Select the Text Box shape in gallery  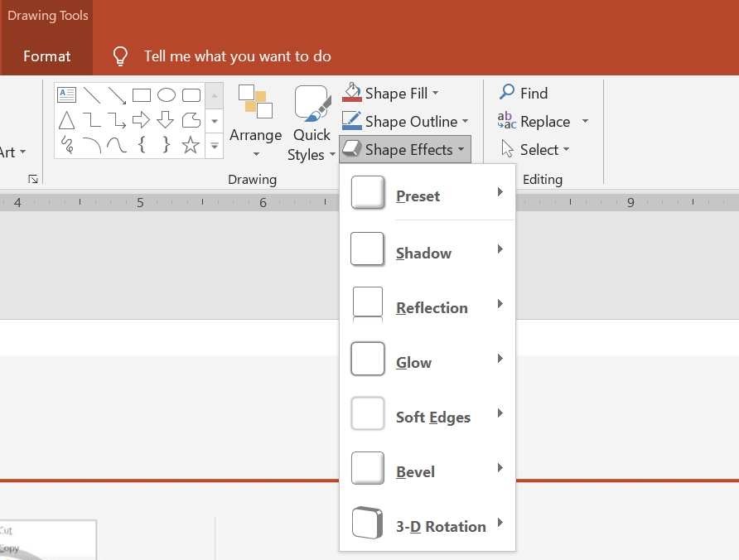tap(67, 95)
